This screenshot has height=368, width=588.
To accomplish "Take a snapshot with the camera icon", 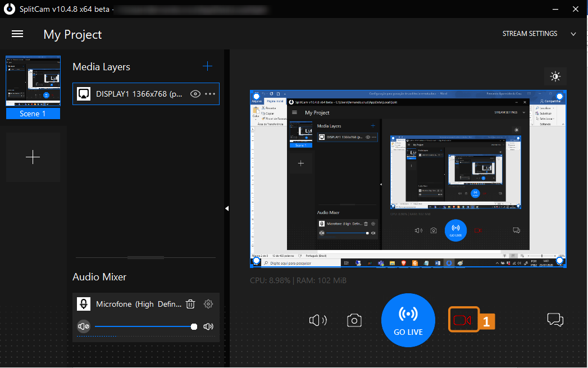I will [354, 320].
